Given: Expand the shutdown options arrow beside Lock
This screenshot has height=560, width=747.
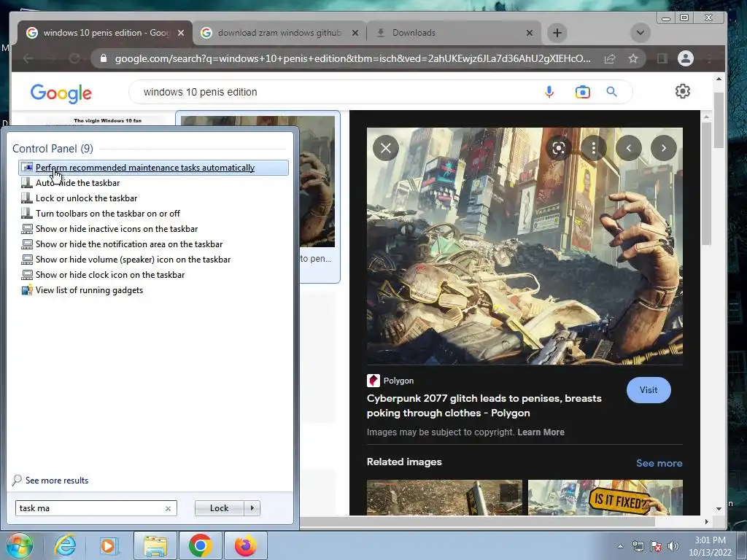Looking at the screenshot, I should [252, 508].
